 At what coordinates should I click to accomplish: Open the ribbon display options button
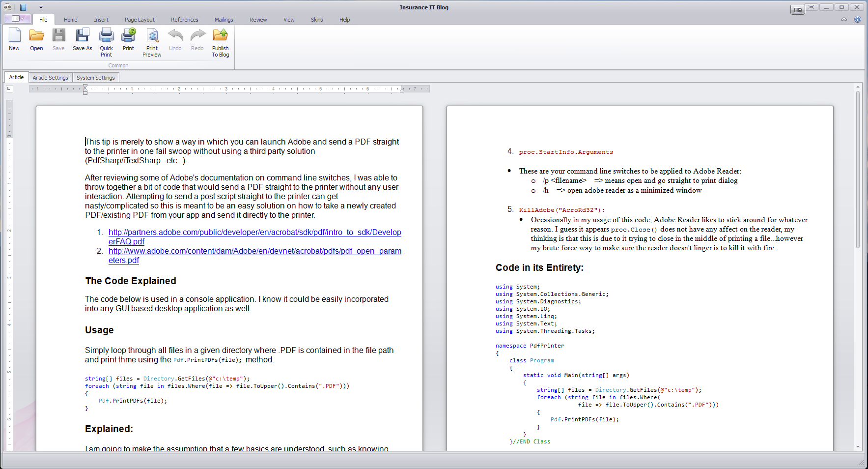pyautogui.click(x=797, y=9)
